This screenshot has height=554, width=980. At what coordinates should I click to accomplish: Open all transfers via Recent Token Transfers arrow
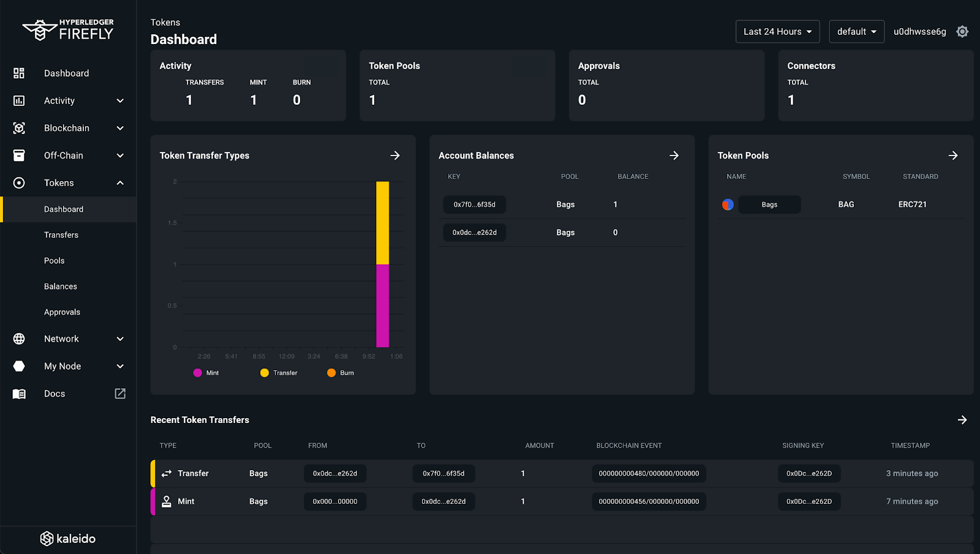(x=962, y=420)
